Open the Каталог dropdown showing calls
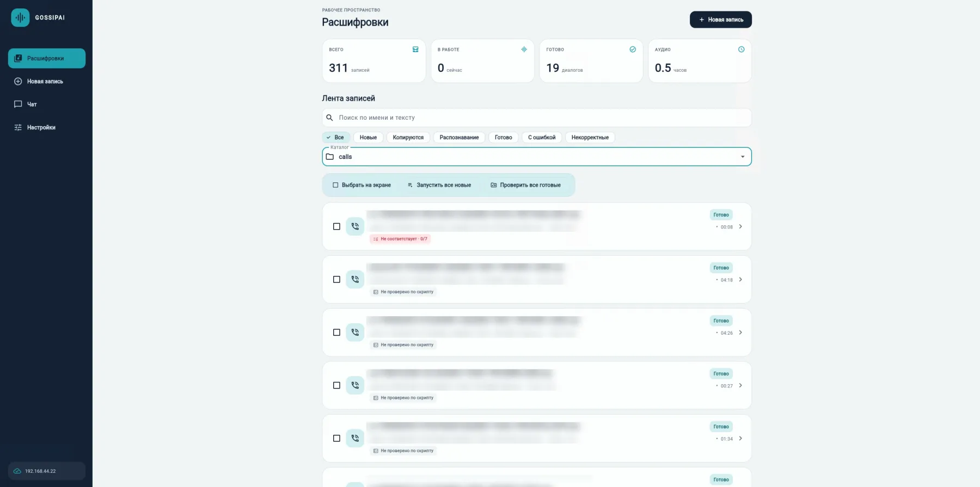This screenshot has height=487, width=980. pyautogui.click(x=537, y=157)
